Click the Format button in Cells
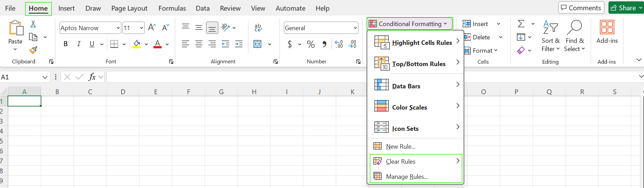644x188 pixels. 481,50
